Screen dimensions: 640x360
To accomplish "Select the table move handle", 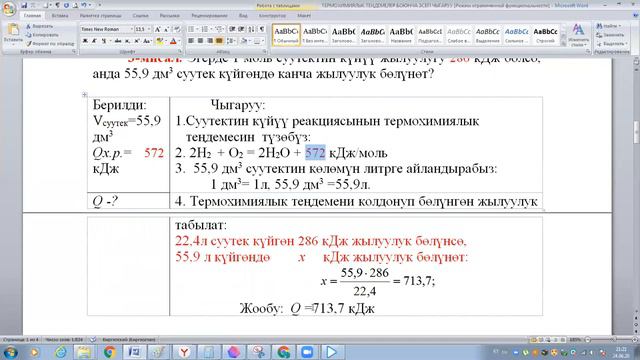I will [x=84, y=95].
